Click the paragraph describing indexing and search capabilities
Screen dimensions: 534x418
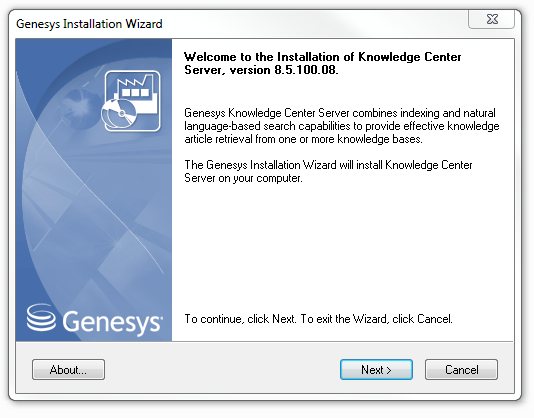tap(342, 126)
